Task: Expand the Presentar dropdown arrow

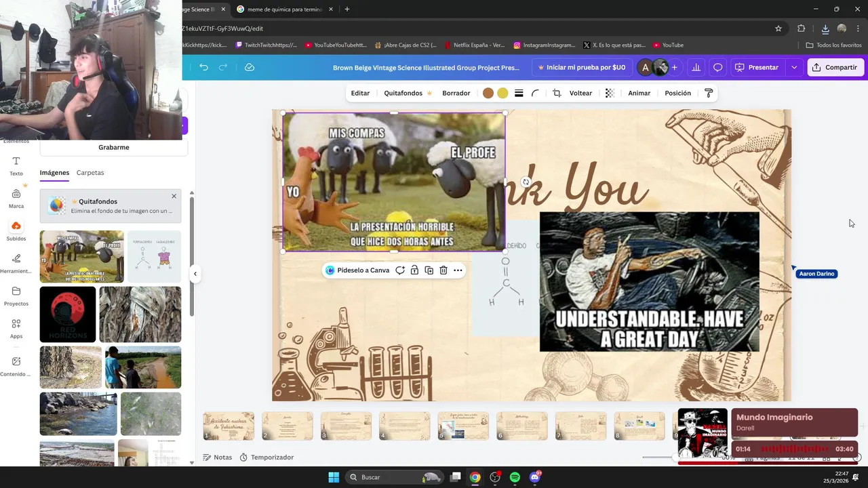Action: [794, 67]
